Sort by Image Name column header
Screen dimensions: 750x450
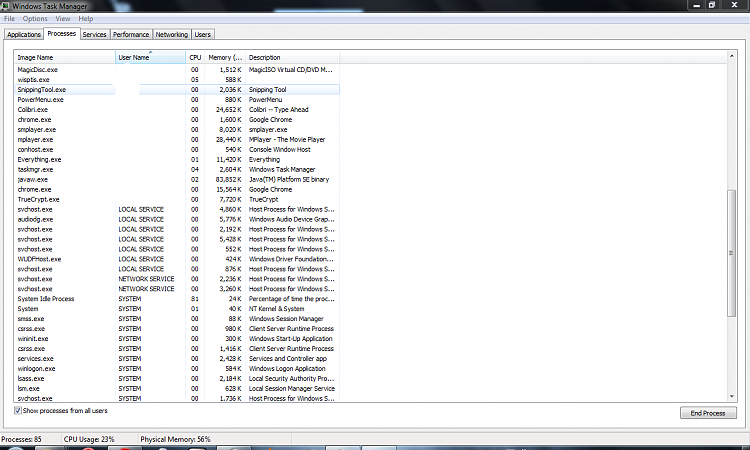65,57
